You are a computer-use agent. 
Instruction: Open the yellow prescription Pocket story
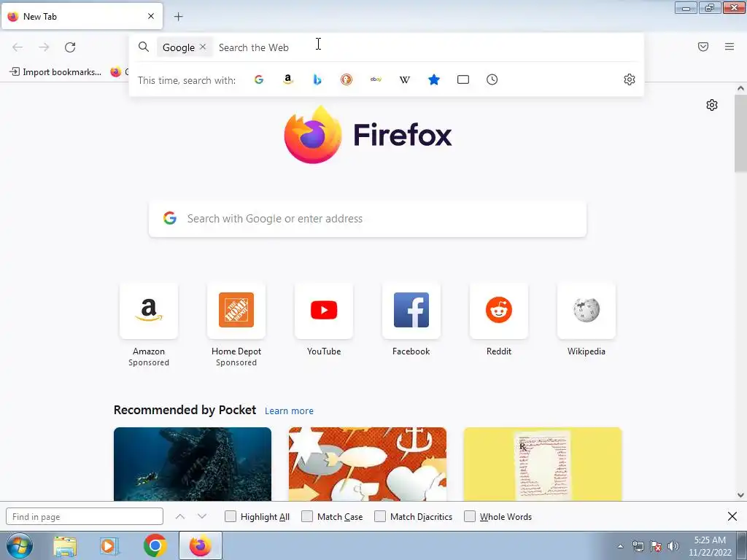pyautogui.click(x=543, y=464)
